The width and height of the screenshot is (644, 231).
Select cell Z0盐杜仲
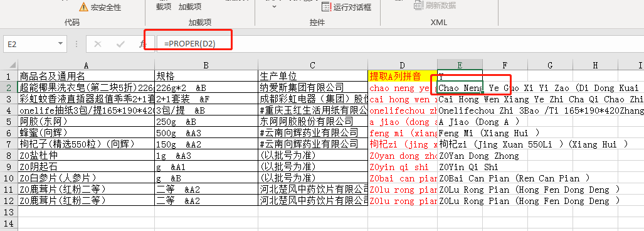[x=87, y=156]
